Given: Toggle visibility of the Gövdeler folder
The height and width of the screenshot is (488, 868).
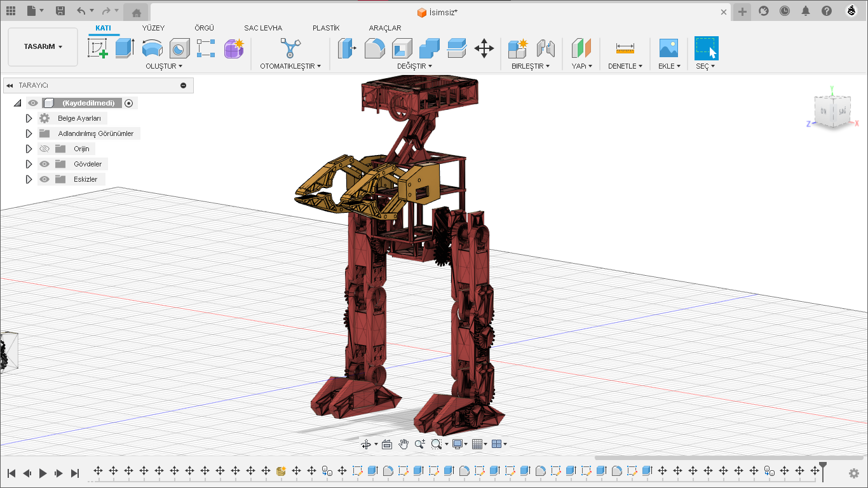Looking at the screenshot, I should pyautogui.click(x=44, y=164).
